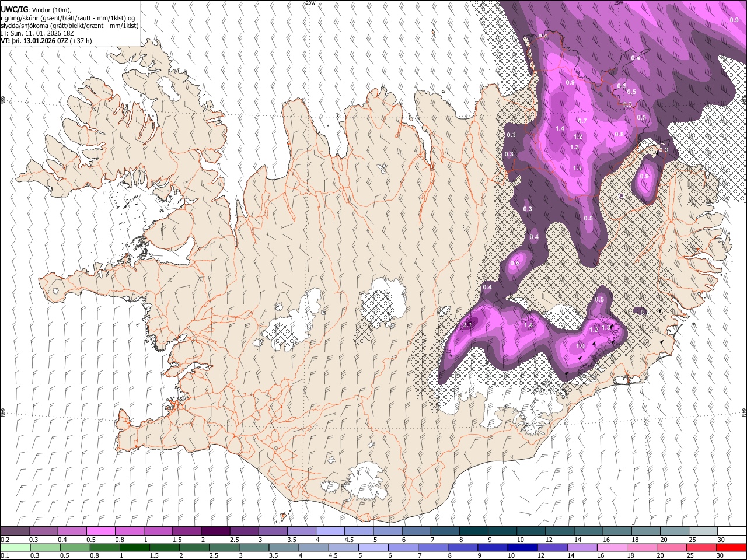Click the 'rigning/skúrir' description line
Screen dimensions: 747x560
(x=68, y=18)
